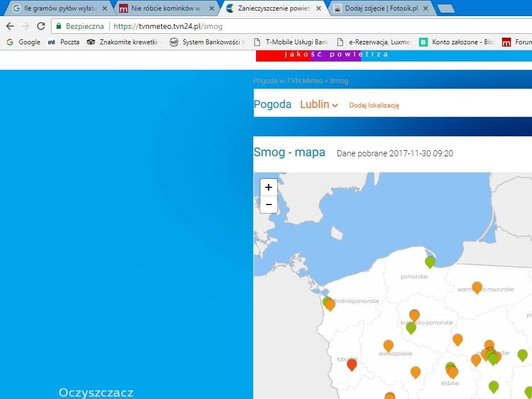The height and width of the screenshot is (399, 532).
Task: Click the red-orange pin in lubuskie region
Action: point(351,364)
